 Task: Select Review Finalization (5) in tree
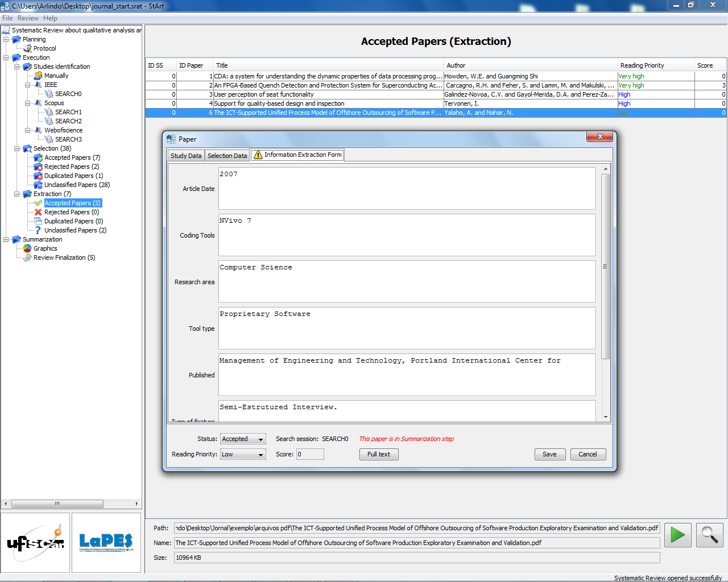tap(64, 257)
